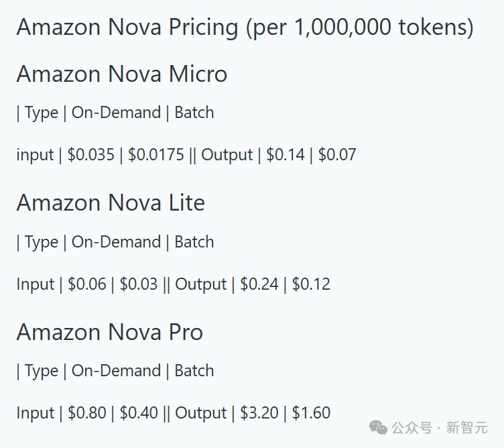Click the Amazon Nova Pro heading
Image resolution: width=504 pixels, height=448 pixels.
(x=110, y=332)
